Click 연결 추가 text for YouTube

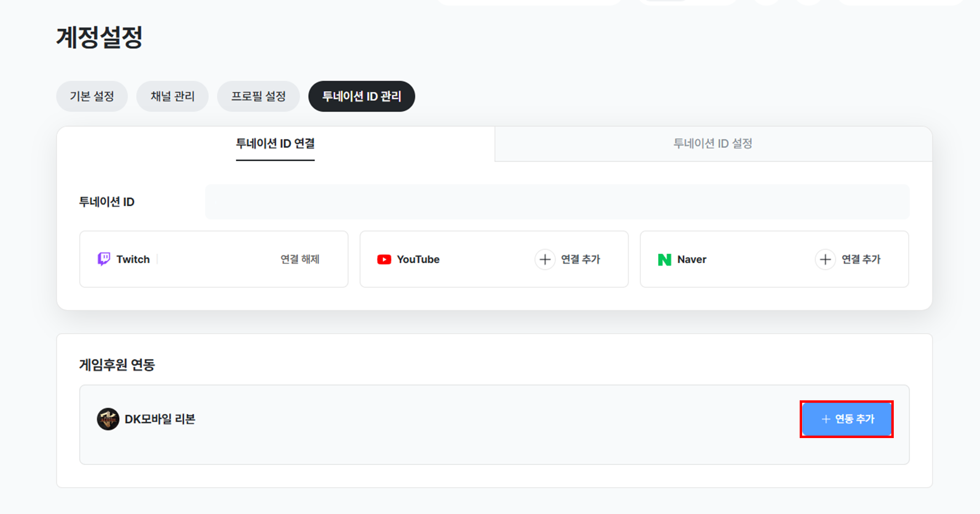(581, 259)
